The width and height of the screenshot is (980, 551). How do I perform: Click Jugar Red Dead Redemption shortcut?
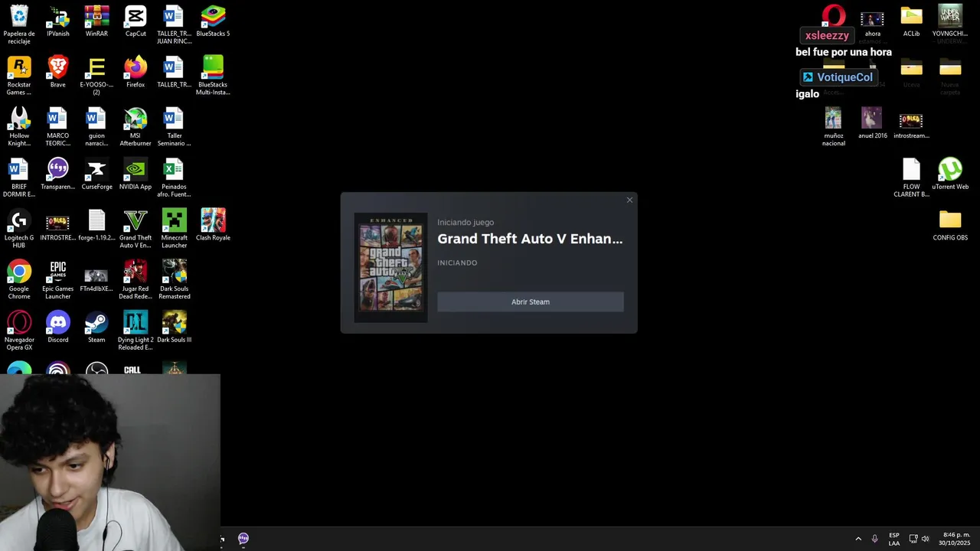point(136,280)
